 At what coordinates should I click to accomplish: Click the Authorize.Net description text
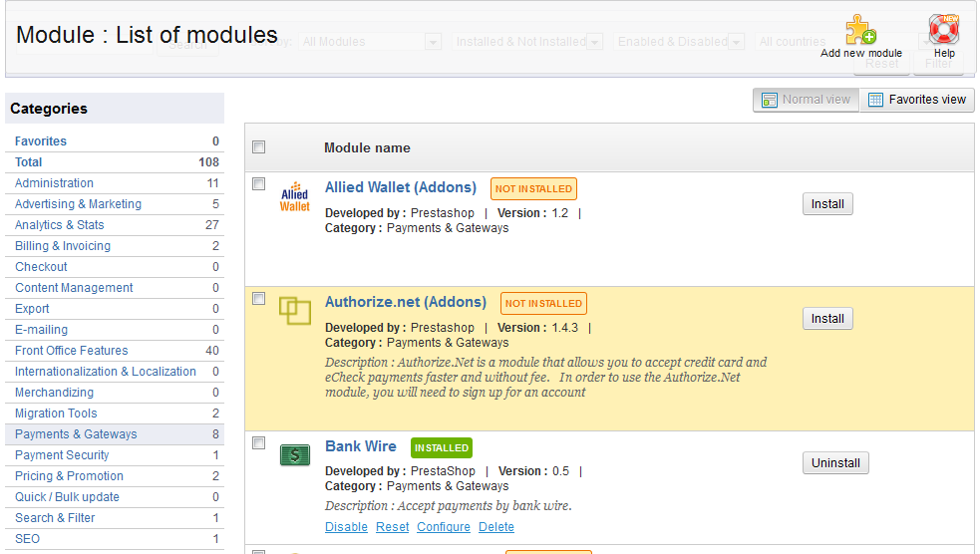coord(545,378)
